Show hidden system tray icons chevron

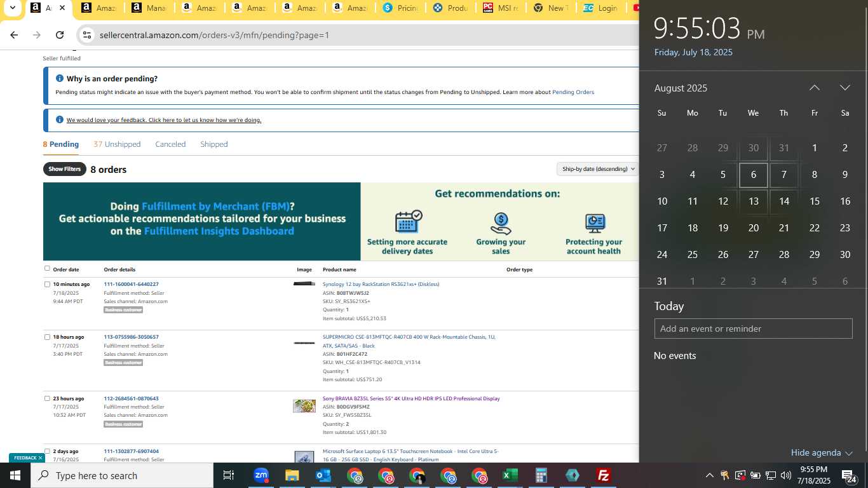[x=709, y=475]
